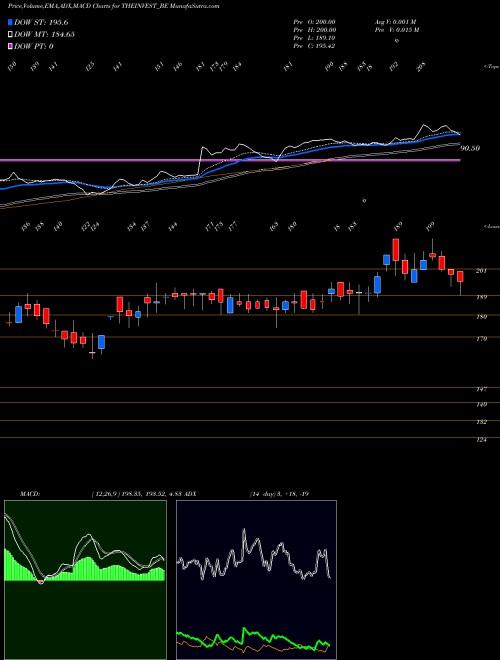The image size is (500, 660).
Task: Click the low-row label '163'
Action: [274, 227]
